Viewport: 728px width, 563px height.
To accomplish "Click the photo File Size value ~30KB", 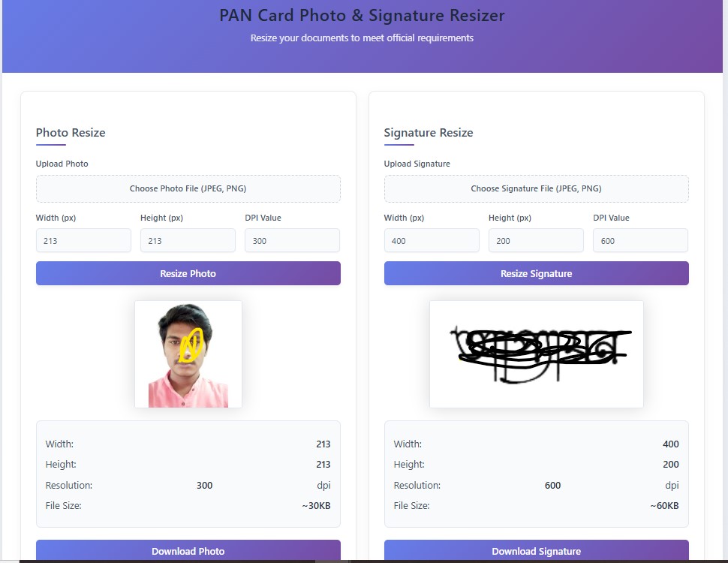I will 316,506.
